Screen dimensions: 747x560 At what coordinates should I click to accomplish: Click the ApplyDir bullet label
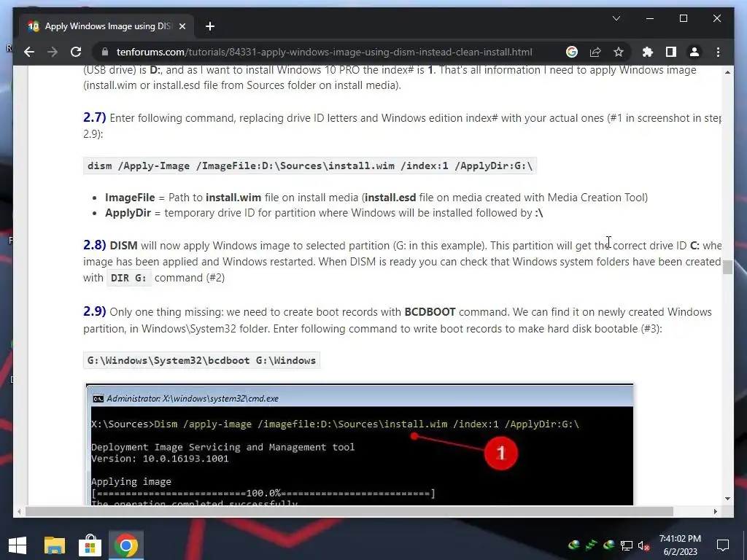(128, 213)
